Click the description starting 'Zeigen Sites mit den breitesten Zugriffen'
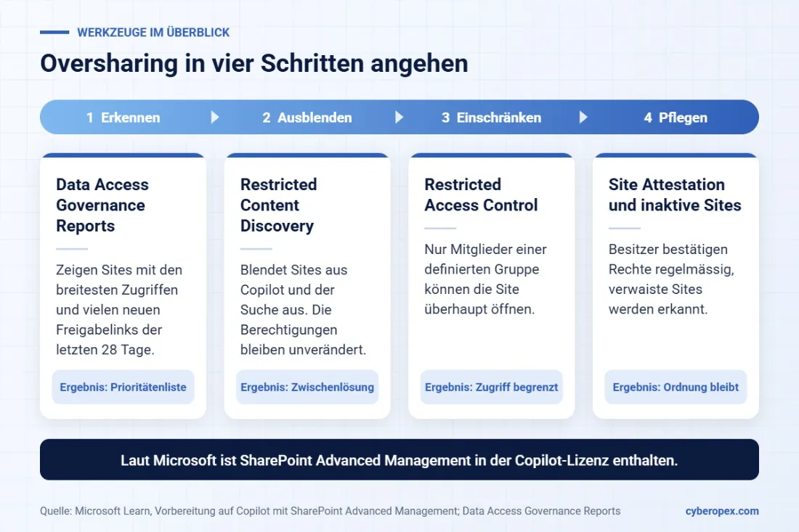 (118, 309)
